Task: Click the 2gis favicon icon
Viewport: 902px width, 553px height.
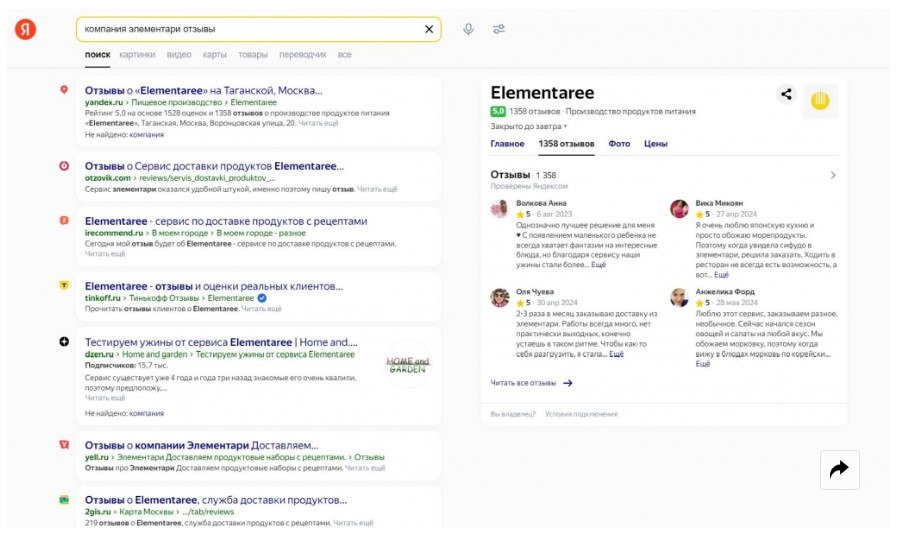Action: pos(64,499)
